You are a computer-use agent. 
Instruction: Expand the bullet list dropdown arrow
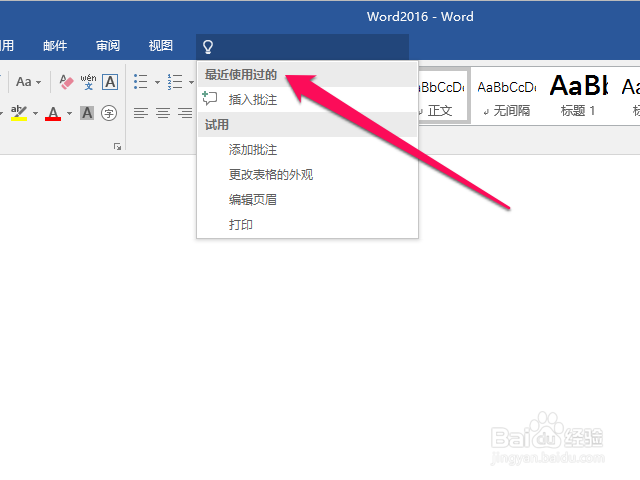(x=157, y=82)
